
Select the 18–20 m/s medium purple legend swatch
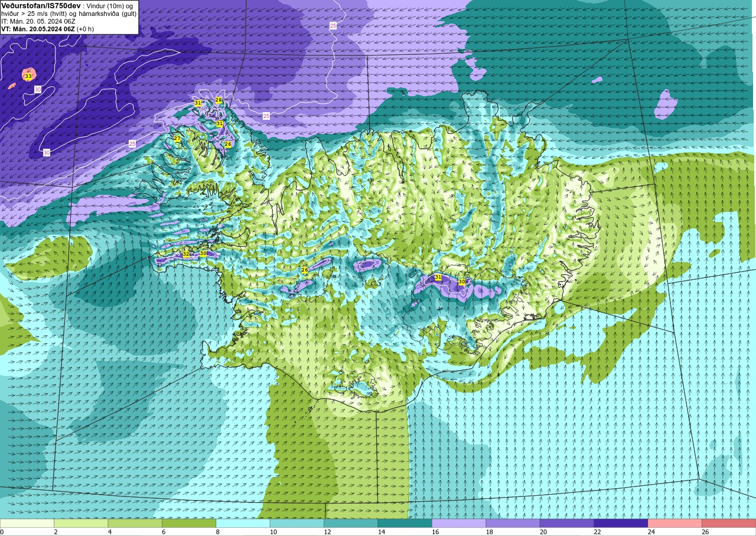tap(513, 524)
